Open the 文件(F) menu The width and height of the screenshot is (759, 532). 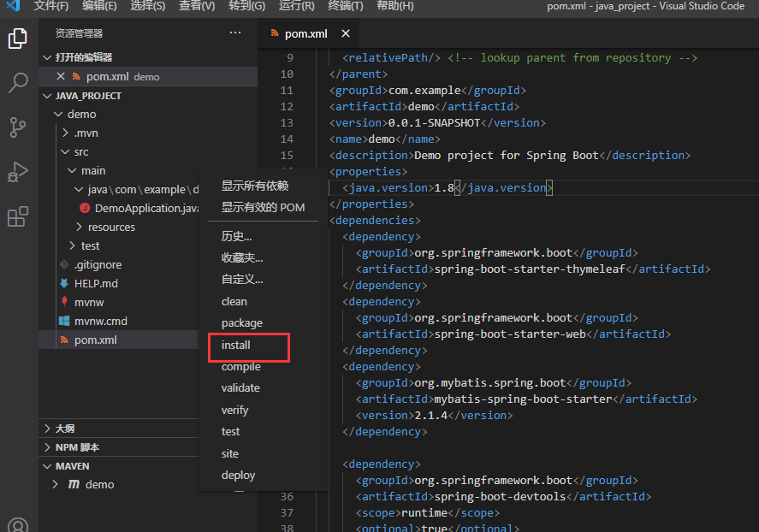51,6
